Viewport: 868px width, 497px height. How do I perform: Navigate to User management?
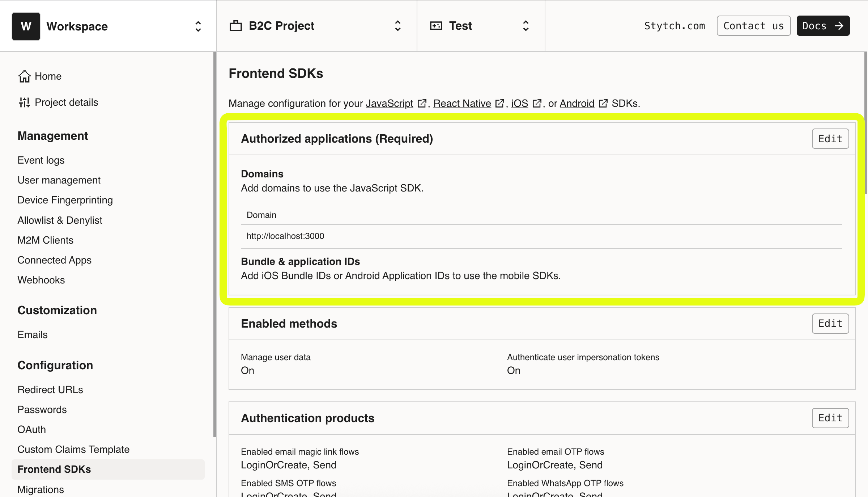(59, 180)
